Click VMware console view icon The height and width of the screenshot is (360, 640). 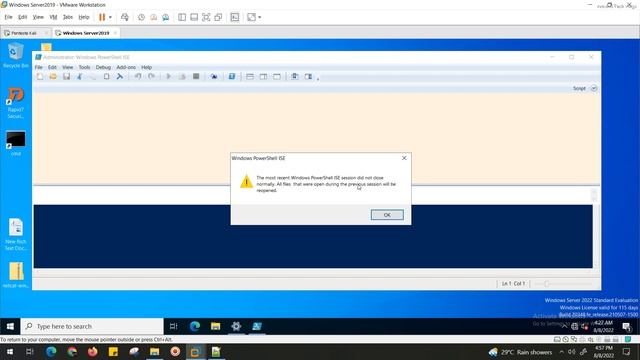pyautogui.click(x=235, y=17)
